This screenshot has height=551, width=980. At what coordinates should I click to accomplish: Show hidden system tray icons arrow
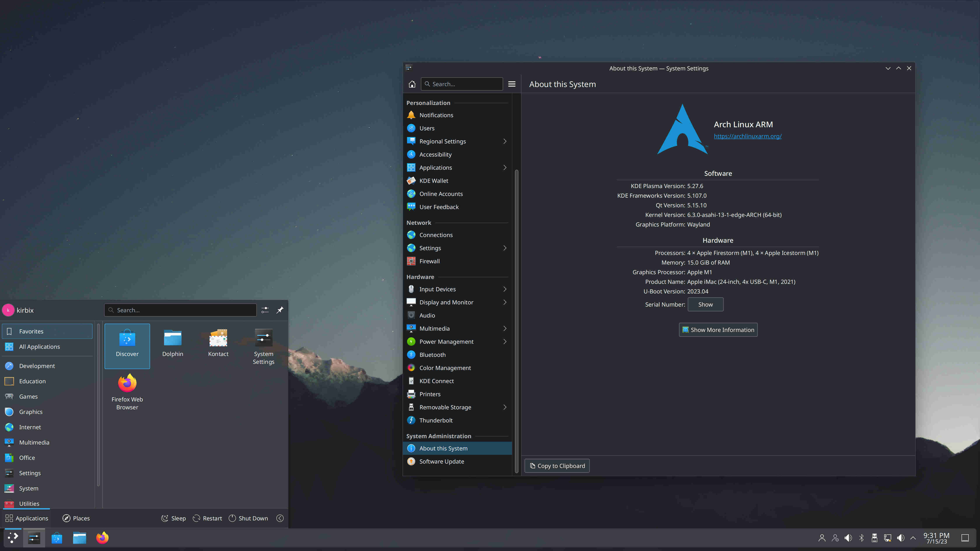pos(913,538)
